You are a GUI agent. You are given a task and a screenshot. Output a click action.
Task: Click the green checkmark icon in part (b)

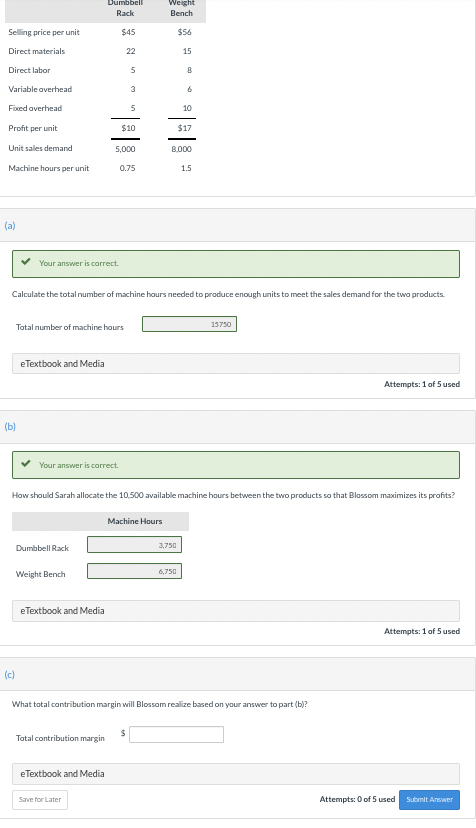[25, 464]
